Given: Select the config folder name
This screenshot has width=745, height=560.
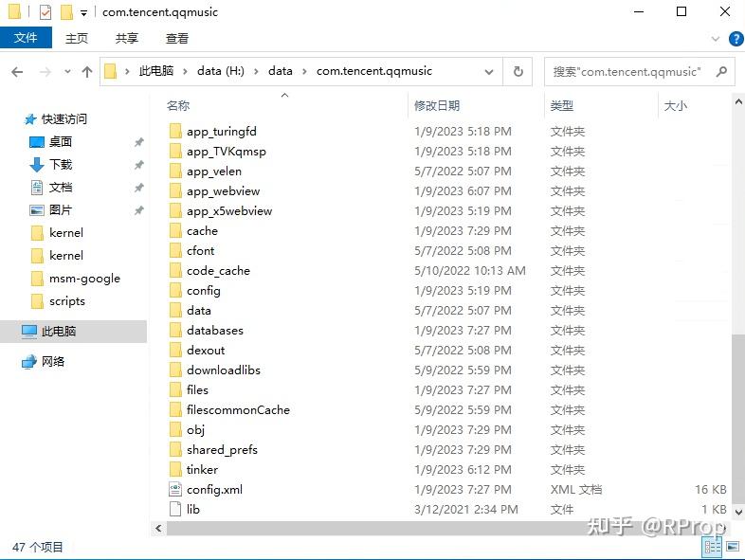Looking at the screenshot, I should coord(204,291).
